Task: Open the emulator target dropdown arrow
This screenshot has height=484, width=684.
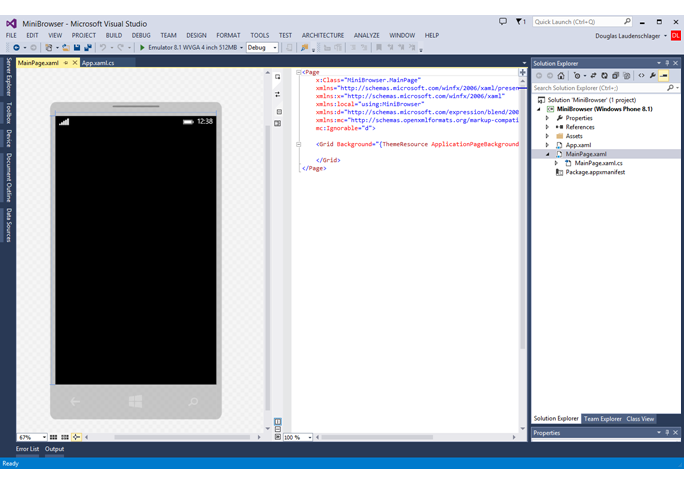Action: (x=241, y=48)
